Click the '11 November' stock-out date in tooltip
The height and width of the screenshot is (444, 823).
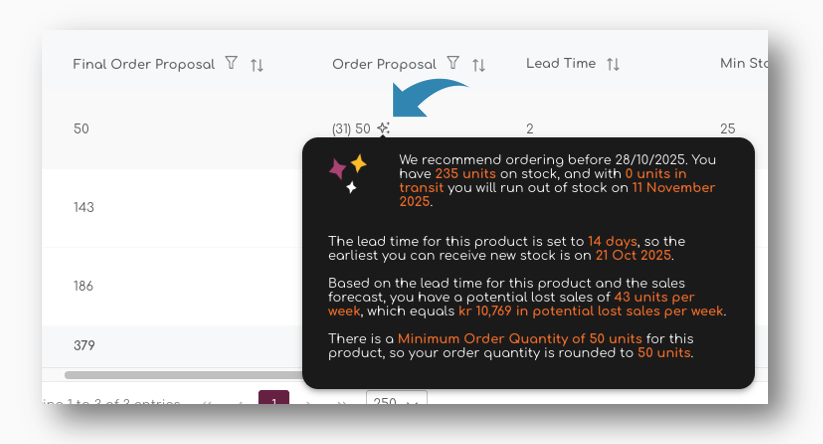coord(673,188)
